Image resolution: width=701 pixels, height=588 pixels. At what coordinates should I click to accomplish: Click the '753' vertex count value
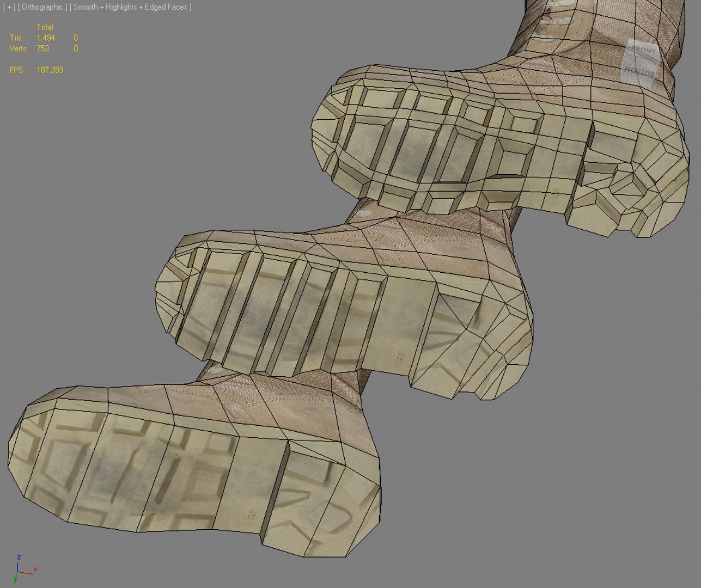click(x=42, y=48)
